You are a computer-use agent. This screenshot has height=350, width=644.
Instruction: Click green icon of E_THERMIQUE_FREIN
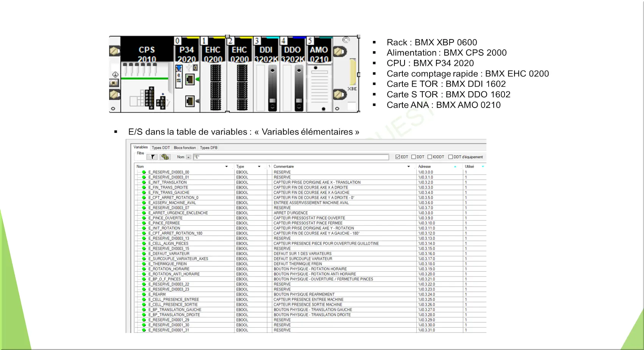click(144, 264)
